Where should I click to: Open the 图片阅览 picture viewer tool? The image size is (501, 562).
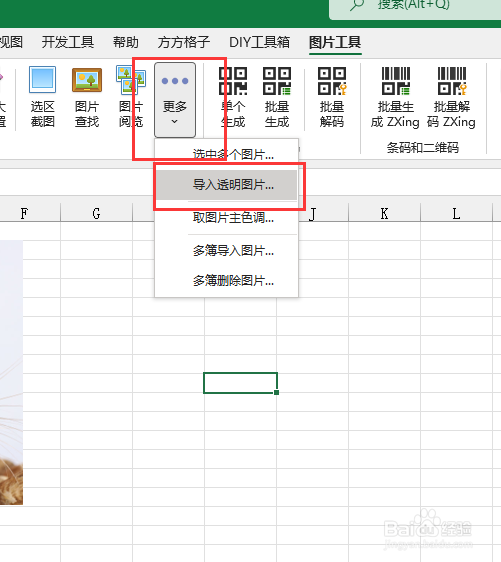(131, 97)
